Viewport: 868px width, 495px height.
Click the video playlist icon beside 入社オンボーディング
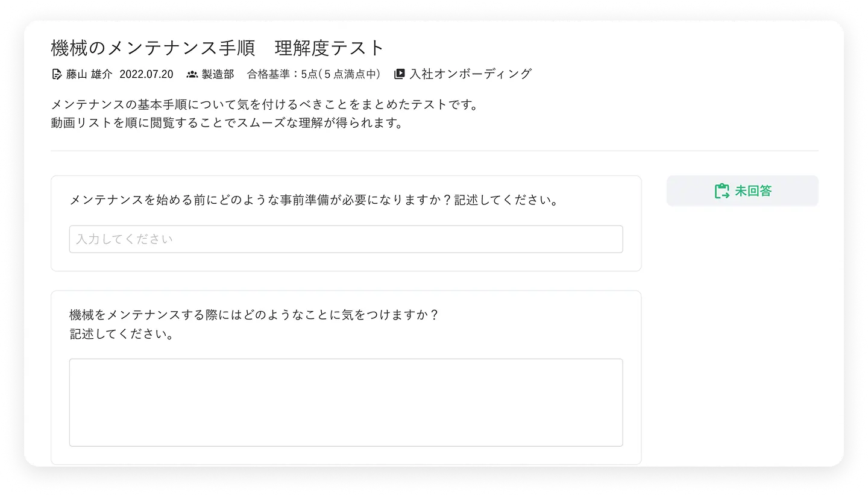click(399, 74)
